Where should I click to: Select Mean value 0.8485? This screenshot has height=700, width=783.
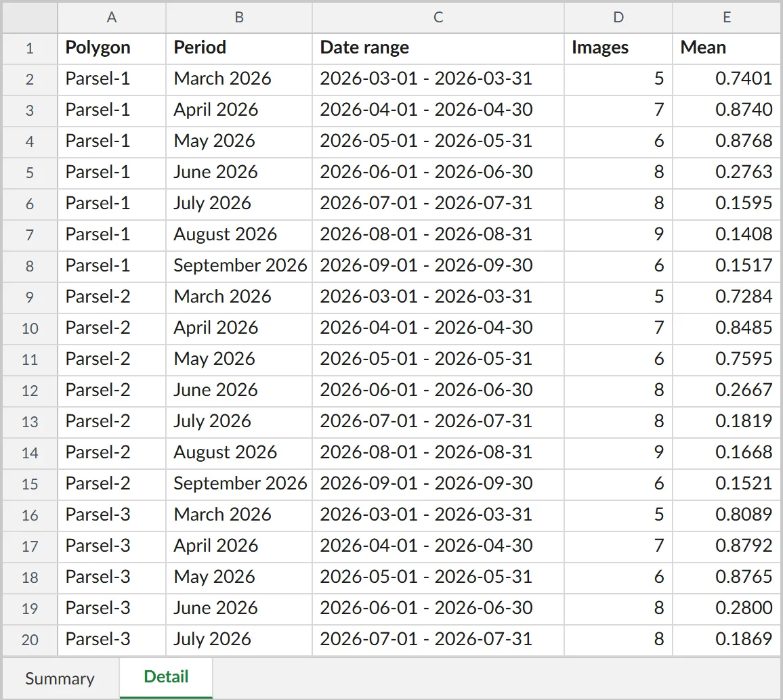pos(727,328)
